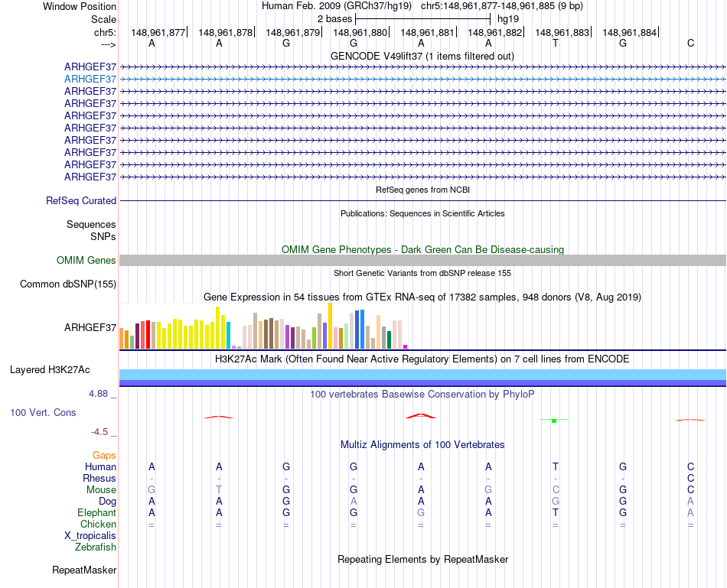Image resolution: width=727 pixels, height=588 pixels.
Task: Click the Sequences track label
Action: (91, 224)
